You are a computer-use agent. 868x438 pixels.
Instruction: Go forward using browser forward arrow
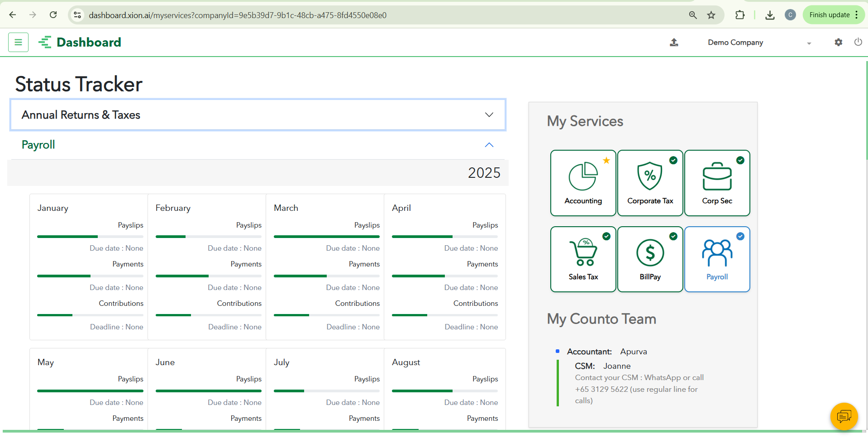[x=33, y=15]
